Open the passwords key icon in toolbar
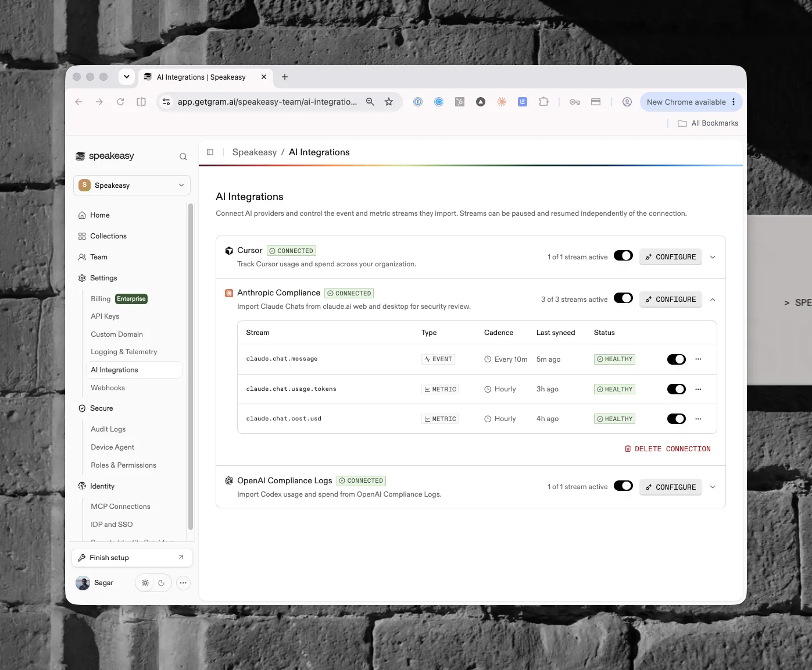Screen dimensions: 812x670 575,102
